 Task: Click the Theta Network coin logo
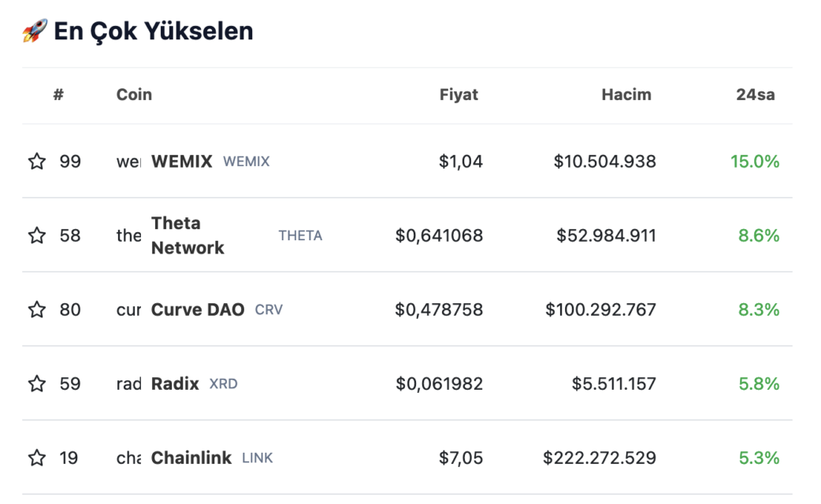tap(128, 235)
